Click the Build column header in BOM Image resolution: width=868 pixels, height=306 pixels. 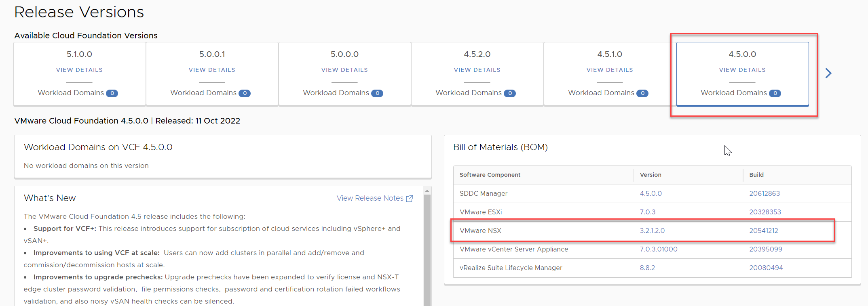(x=756, y=175)
